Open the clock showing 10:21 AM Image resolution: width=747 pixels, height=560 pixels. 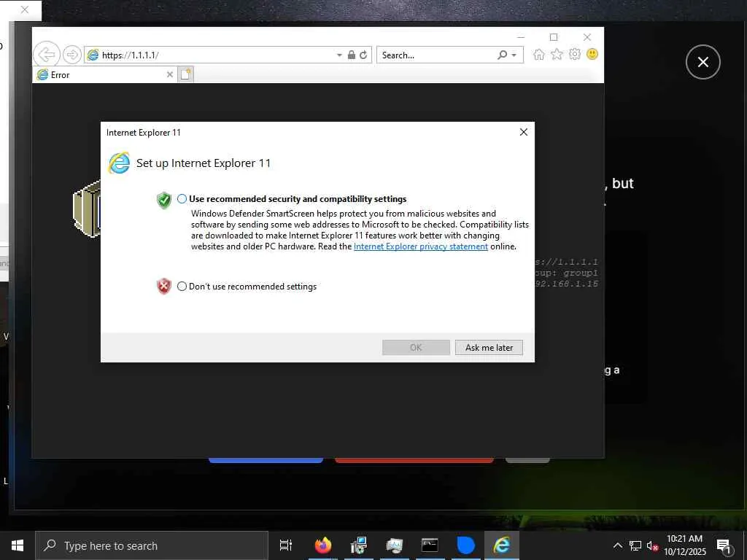click(x=685, y=545)
